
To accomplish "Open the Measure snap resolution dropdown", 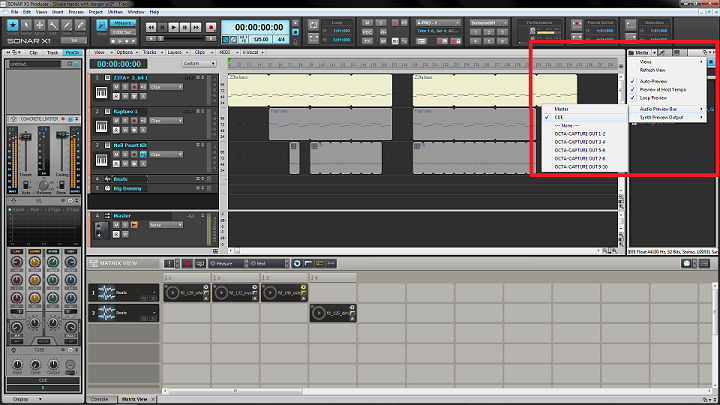I will (123, 23).
